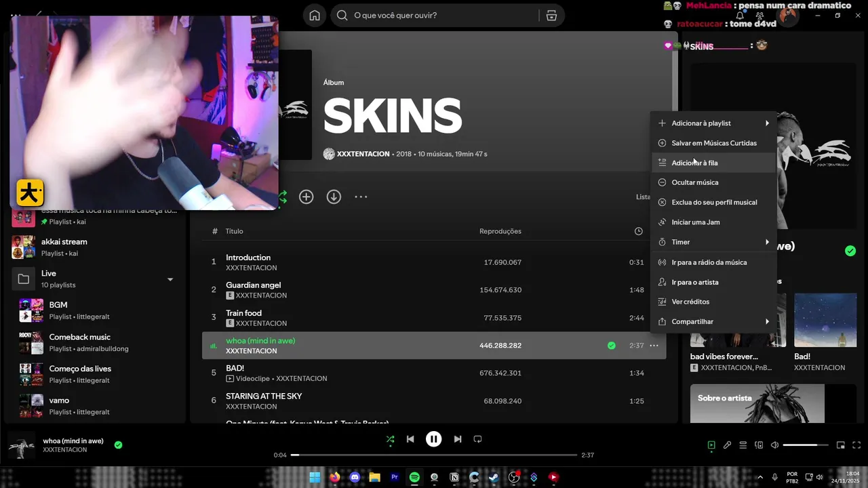Select 'Salvar em Músicas Curtidas' menu item
The image size is (868, 488).
pyautogui.click(x=713, y=143)
